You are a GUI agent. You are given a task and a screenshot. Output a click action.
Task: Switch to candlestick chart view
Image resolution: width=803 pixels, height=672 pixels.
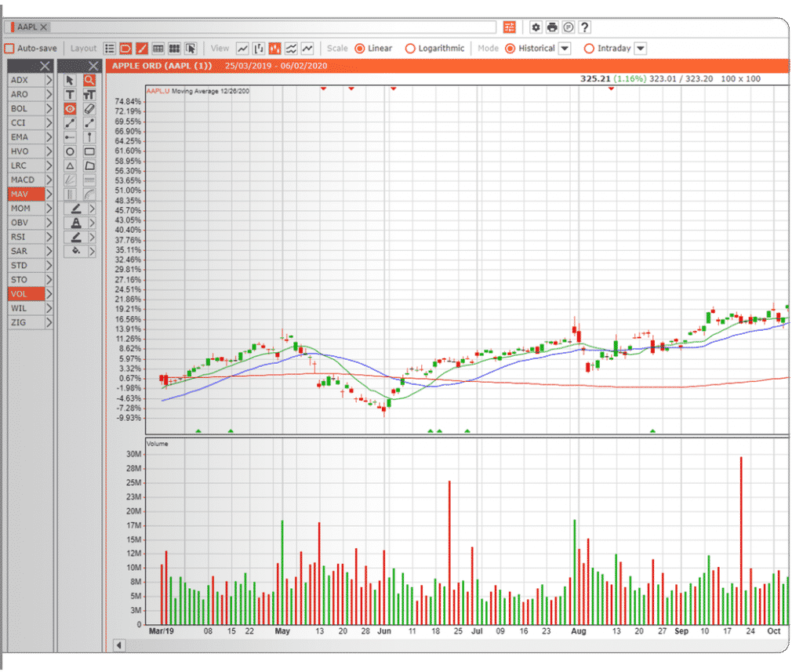[275, 49]
